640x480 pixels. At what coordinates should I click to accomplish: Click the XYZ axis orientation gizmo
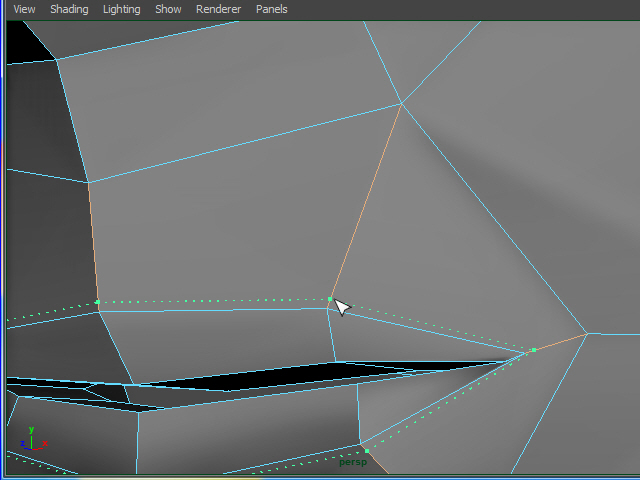coord(31,439)
